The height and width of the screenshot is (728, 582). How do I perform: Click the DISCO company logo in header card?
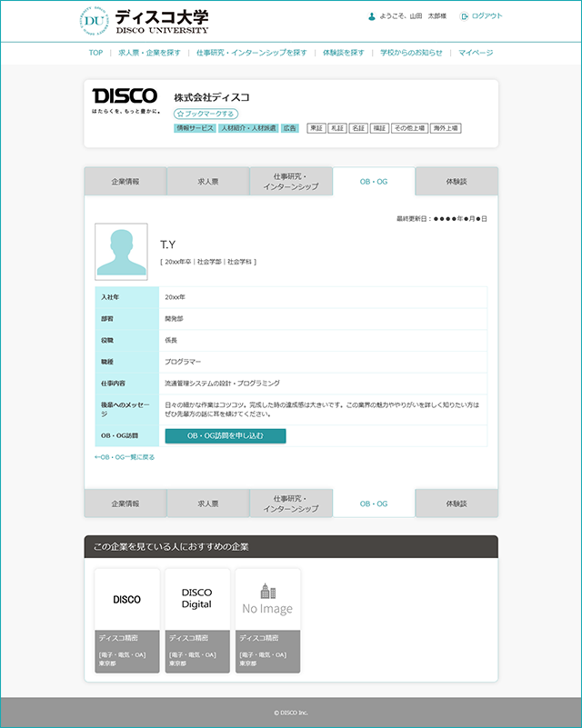click(125, 100)
